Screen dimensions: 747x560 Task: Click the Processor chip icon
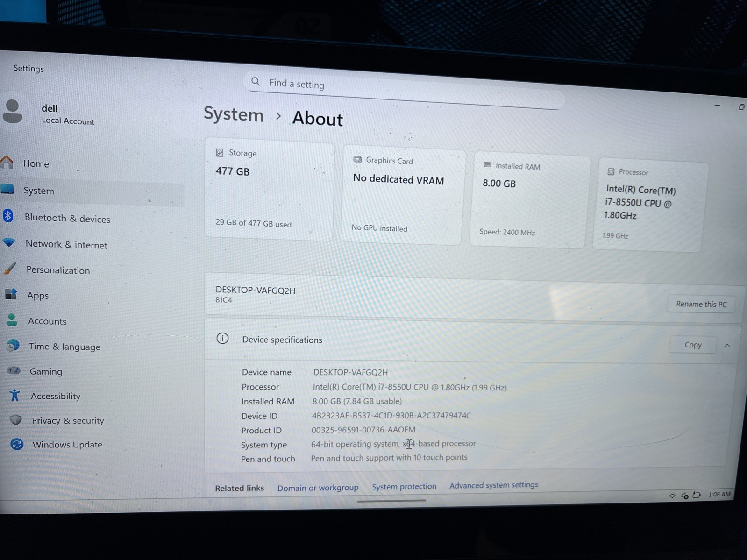pyautogui.click(x=611, y=171)
